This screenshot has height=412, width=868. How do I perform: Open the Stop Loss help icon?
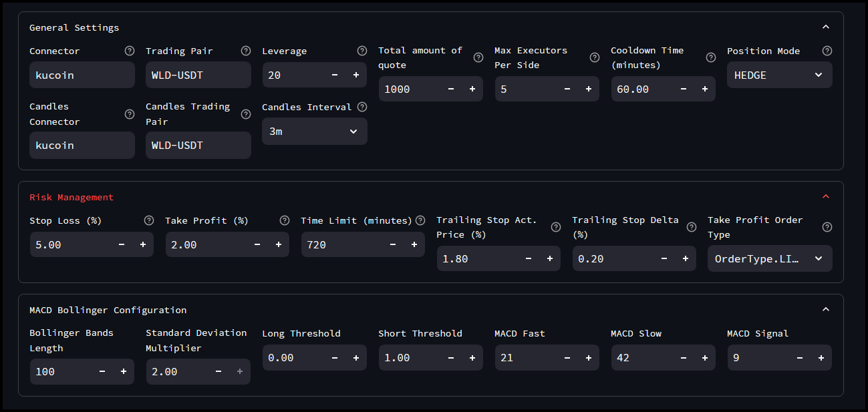tap(148, 220)
